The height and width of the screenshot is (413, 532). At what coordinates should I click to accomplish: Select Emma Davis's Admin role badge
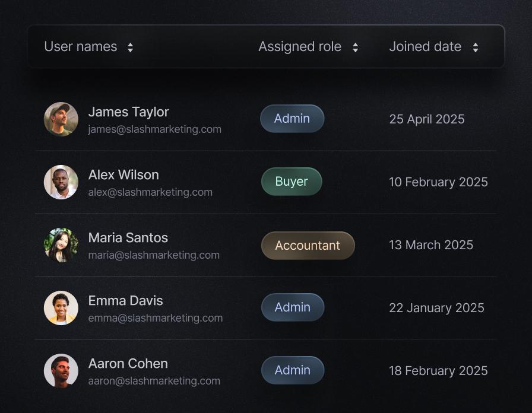[x=293, y=307]
